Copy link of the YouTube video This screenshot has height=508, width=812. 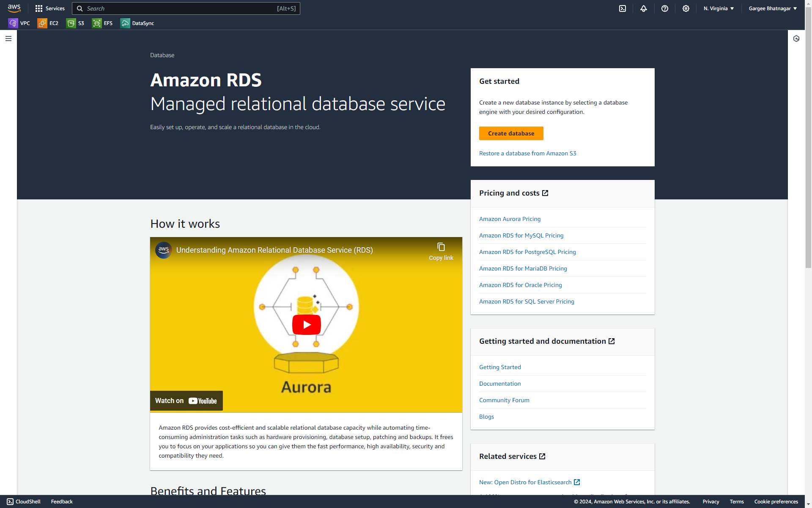click(x=441, y=251)
